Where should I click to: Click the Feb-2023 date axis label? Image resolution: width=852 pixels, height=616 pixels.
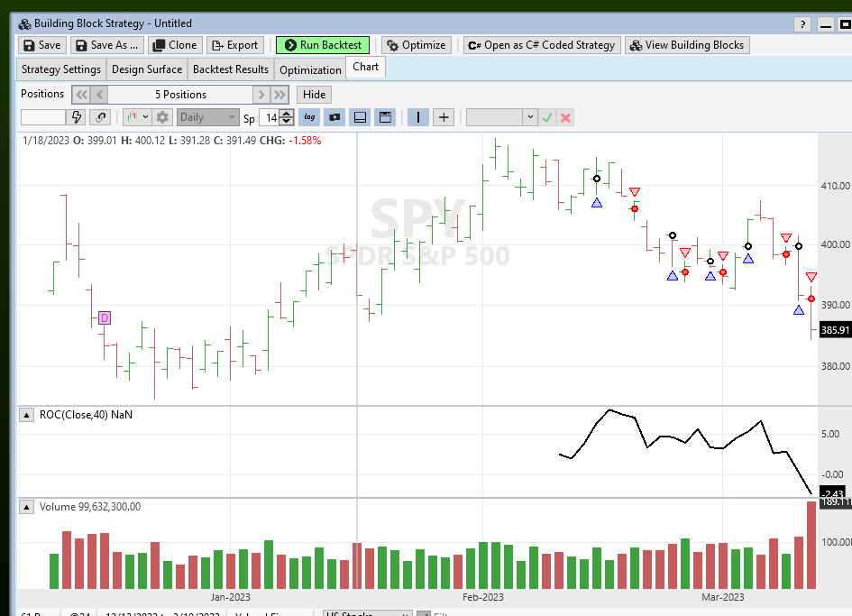[x=483, y=597]
